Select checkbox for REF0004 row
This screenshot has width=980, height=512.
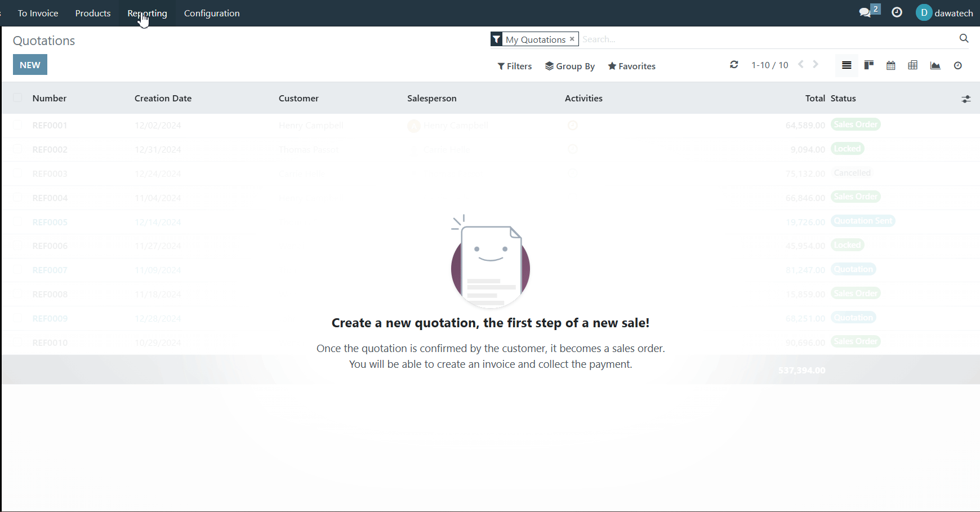17,197
